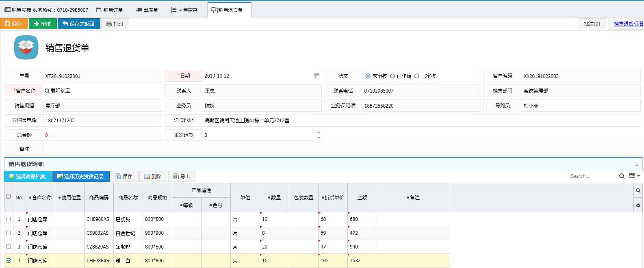Focus the Search... input field
The height and width of the screenshot is (268, 644).
[x=592, y=176]
